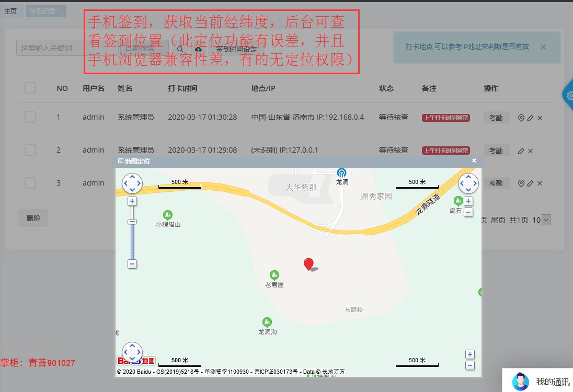Screen dimensions: 573x392
Task: Click the magnifier search icon in toolbar
Action: click(180, 49)
